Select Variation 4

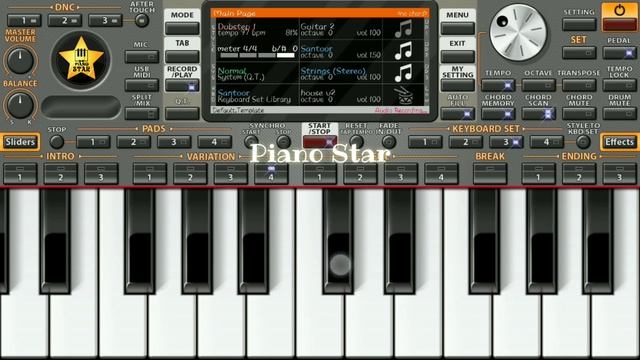271,174
